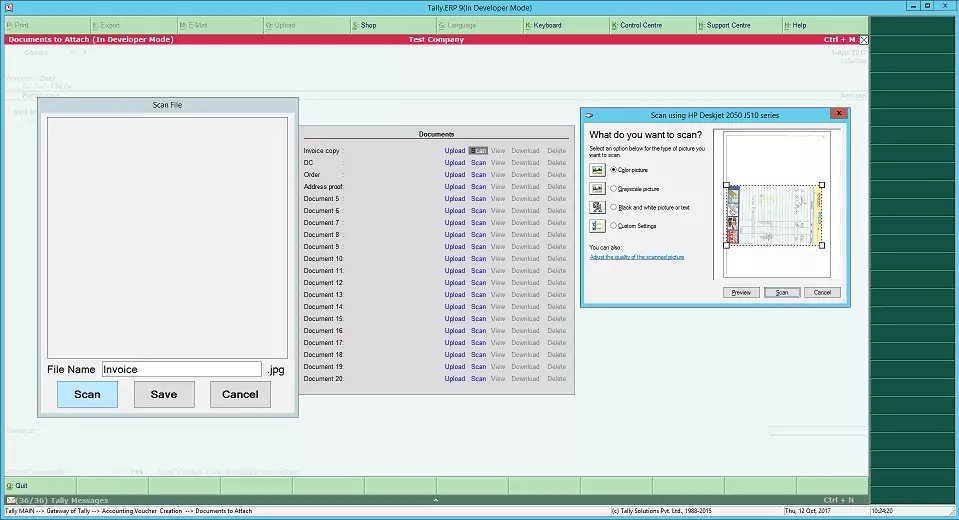Click Scan for Document 15
Image resolution: width=959 pixels, height=520 pixels.
478,319
